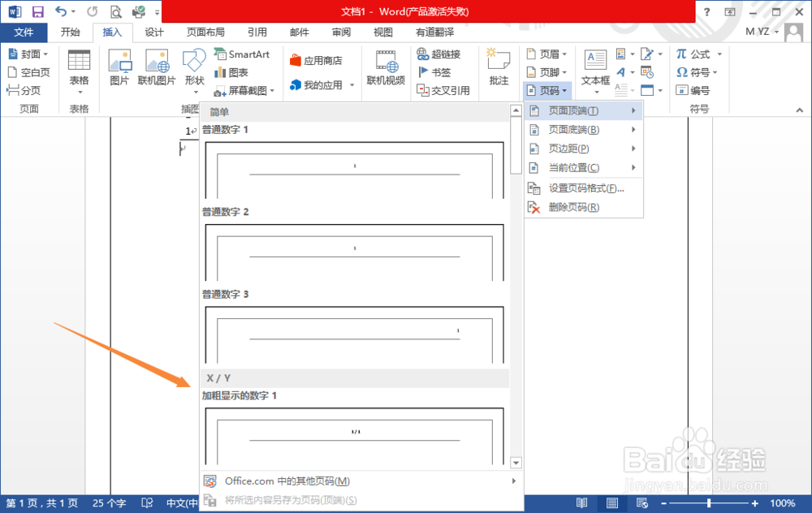812x513 pixels.
Task: Open Header (页眉) dropdown
Action: click(x=546, y=54)
